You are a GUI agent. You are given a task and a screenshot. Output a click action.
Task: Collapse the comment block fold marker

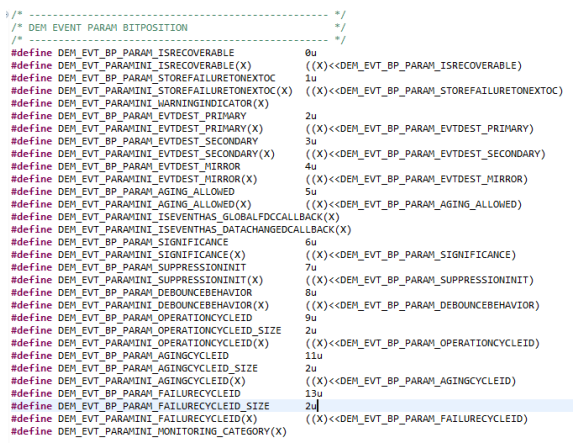point(7,15)
